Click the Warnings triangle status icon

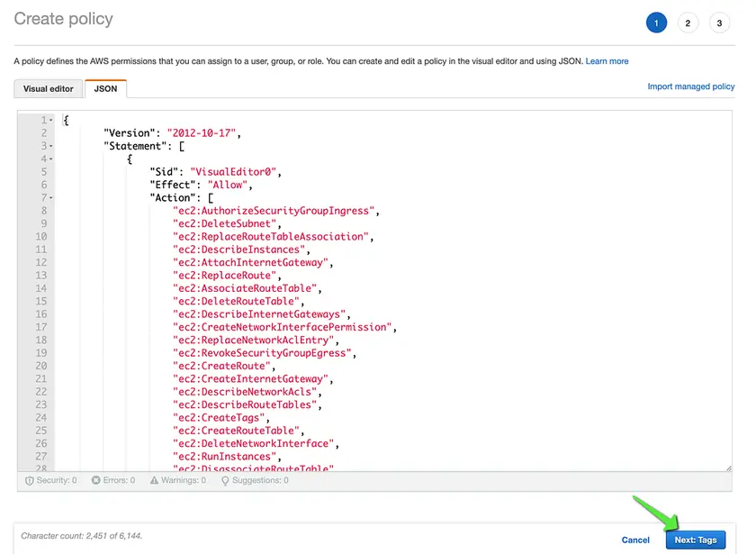point(154,480)
